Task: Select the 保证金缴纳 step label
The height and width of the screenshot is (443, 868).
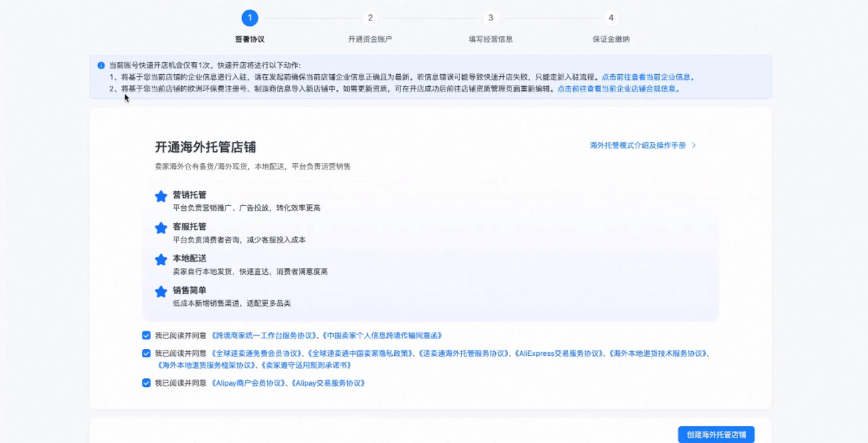Action: [611, 39]
